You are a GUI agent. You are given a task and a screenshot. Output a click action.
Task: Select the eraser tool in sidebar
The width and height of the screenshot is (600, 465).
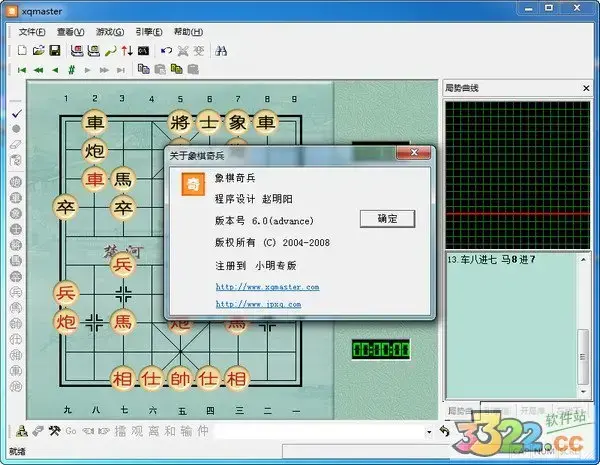click(x=16, y=145)
